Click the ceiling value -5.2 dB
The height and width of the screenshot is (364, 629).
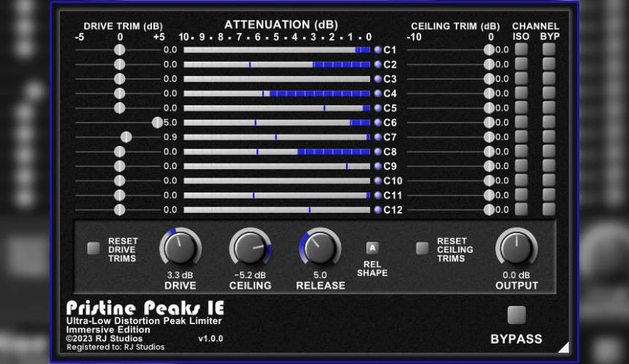(x=250, y=275)
